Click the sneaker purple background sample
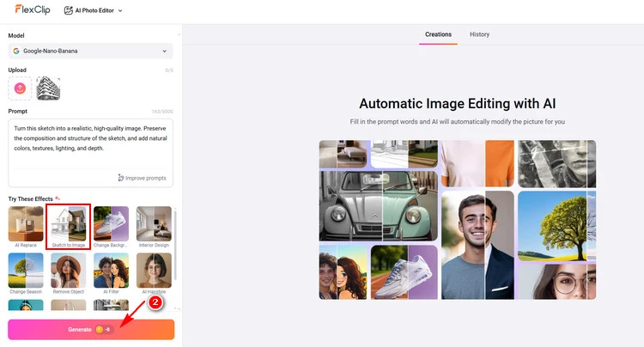The width and height of the screenshot is (644, 347). 404,272
